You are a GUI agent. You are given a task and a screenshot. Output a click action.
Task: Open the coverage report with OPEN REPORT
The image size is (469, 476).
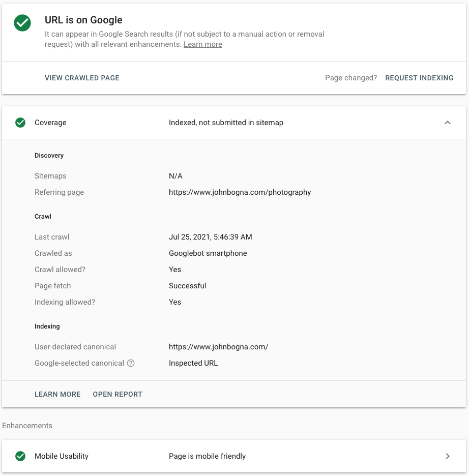pos(118,394)
